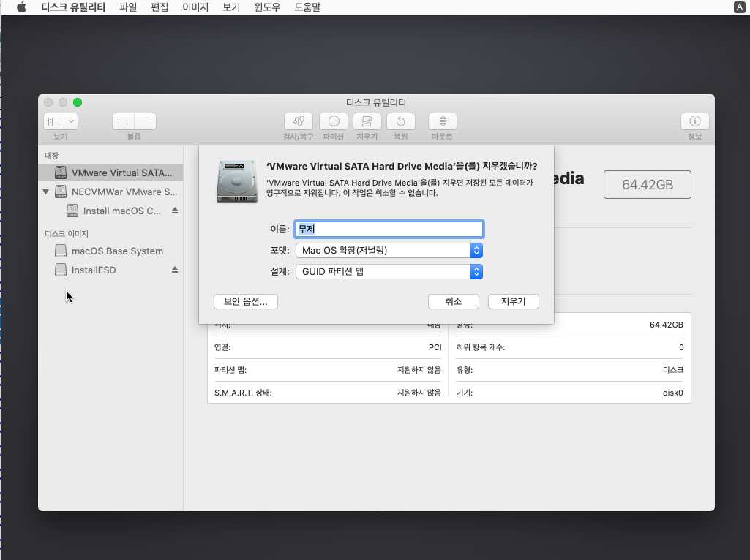Click the 보안 옵션... button
Viewport: 750px width, 560px height.
[x=245, y=301]
